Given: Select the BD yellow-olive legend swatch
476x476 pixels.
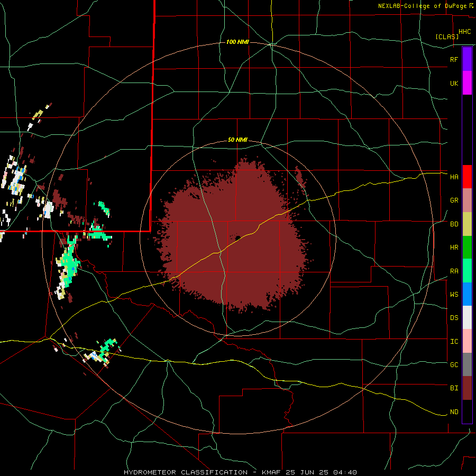Looking at the screenshot, I should 467,224.
